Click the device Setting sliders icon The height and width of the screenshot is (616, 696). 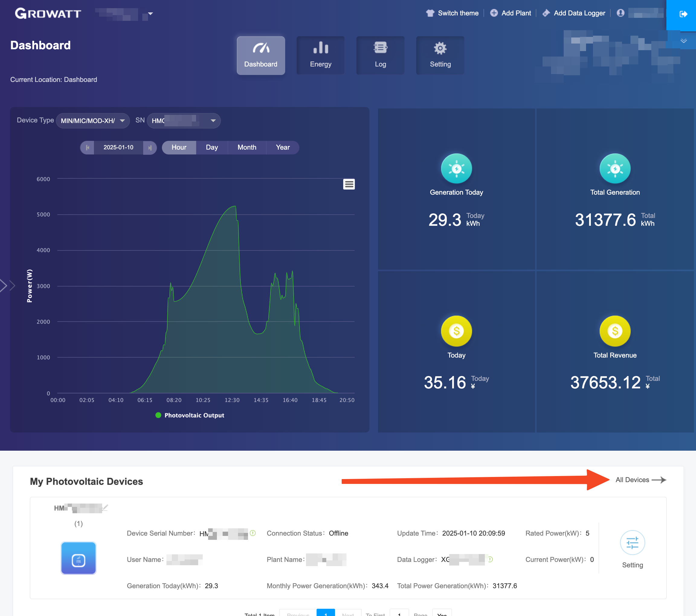click(x=632, y=543)
